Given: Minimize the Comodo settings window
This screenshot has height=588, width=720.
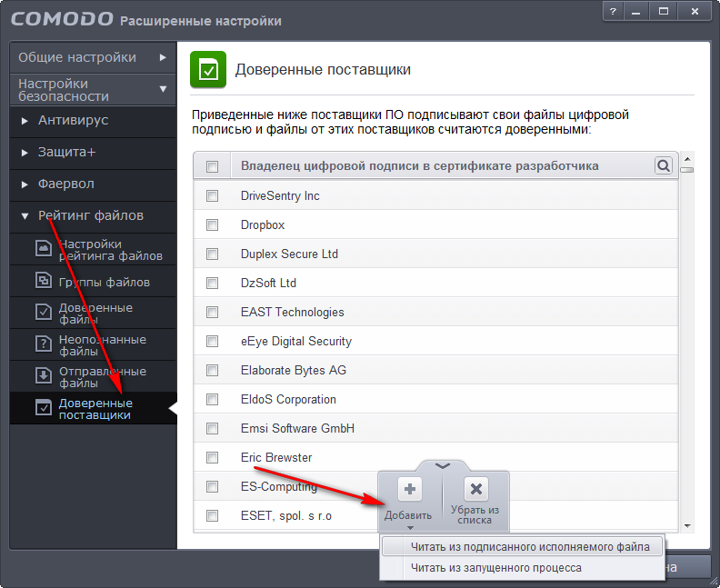Looking at the screenshot, I should click(x=636, y=12).
